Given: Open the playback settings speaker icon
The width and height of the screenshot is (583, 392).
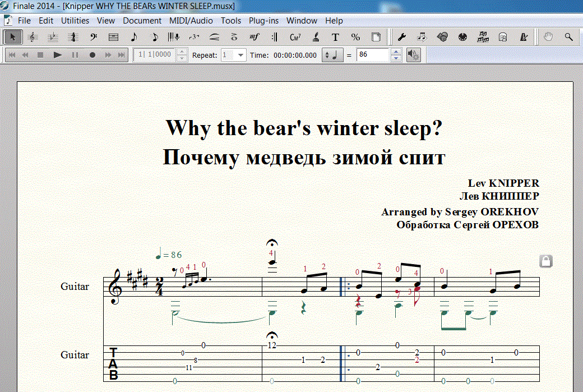Looking at the screenshot, I should click(414, 55).
